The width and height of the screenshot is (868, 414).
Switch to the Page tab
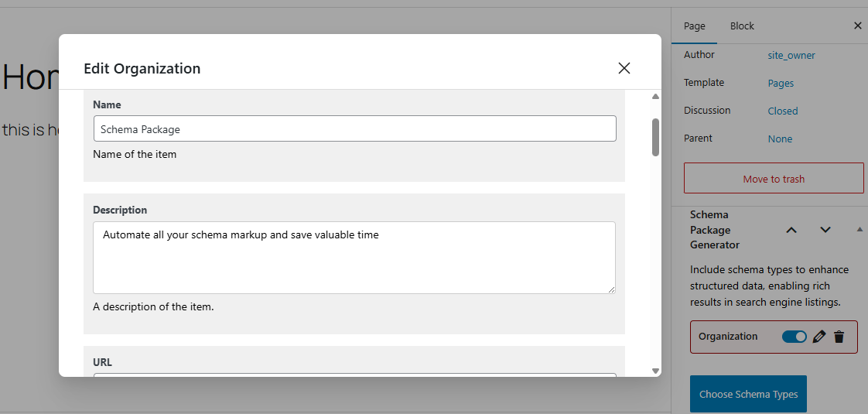695,26
